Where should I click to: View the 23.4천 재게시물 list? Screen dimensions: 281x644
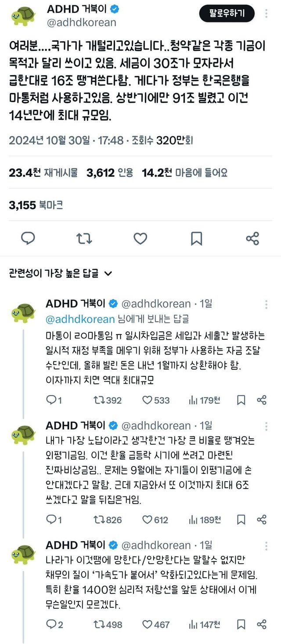[x=43, y=173]
